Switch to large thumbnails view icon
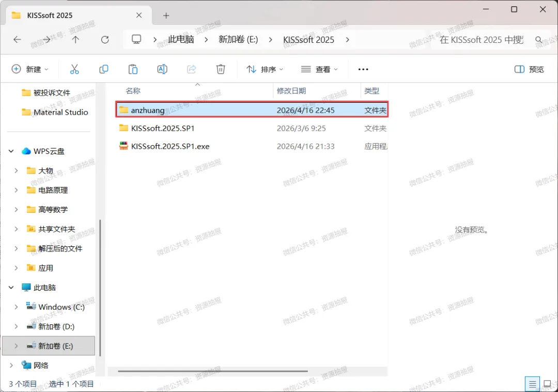The height and width of the screenshot is (392, 558). [547, 384]
